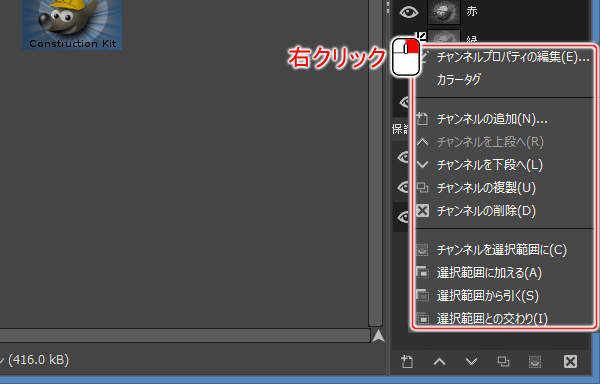
Task: Choose チャンネルの複製(U) menu entry
Action: coord(504,188)
